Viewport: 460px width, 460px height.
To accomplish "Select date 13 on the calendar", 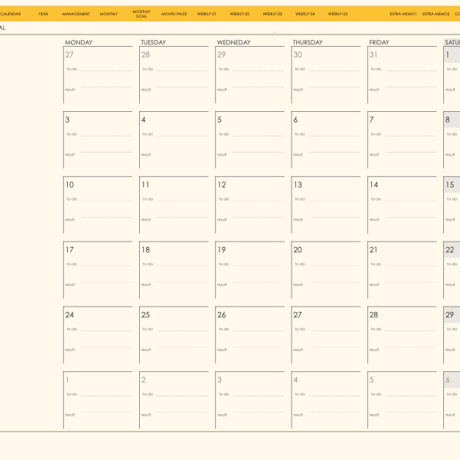I will click(x=298, y=185).
